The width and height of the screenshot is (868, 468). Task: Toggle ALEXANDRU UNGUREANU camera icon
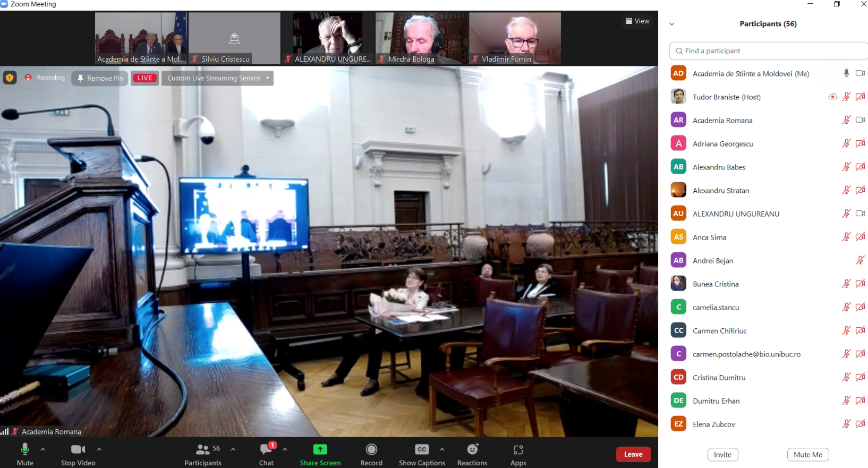coord(861,214)
